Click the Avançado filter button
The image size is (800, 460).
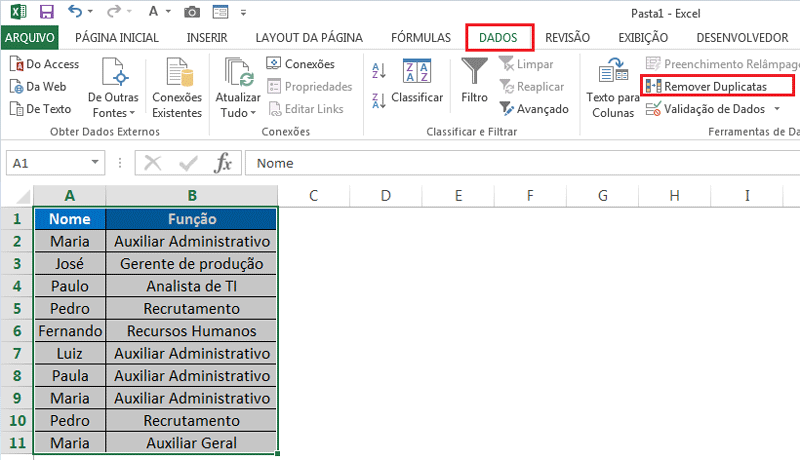point(534,109)
